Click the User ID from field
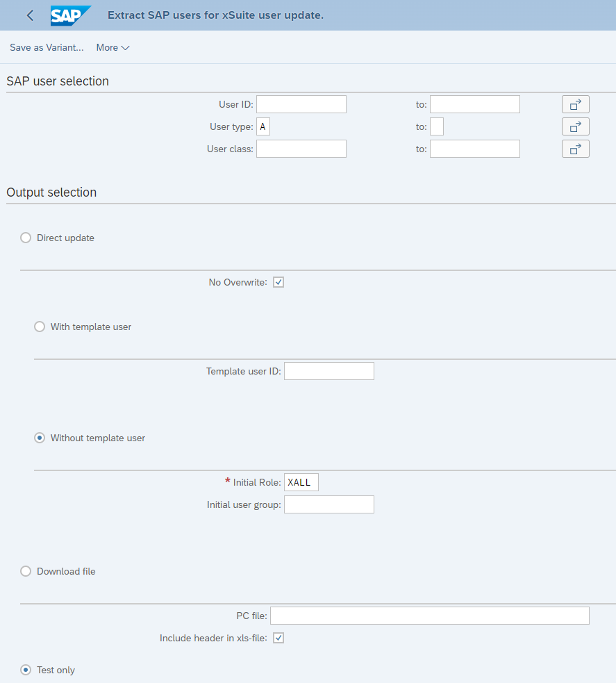The image size is (616, 683). [x=301, y=104]
